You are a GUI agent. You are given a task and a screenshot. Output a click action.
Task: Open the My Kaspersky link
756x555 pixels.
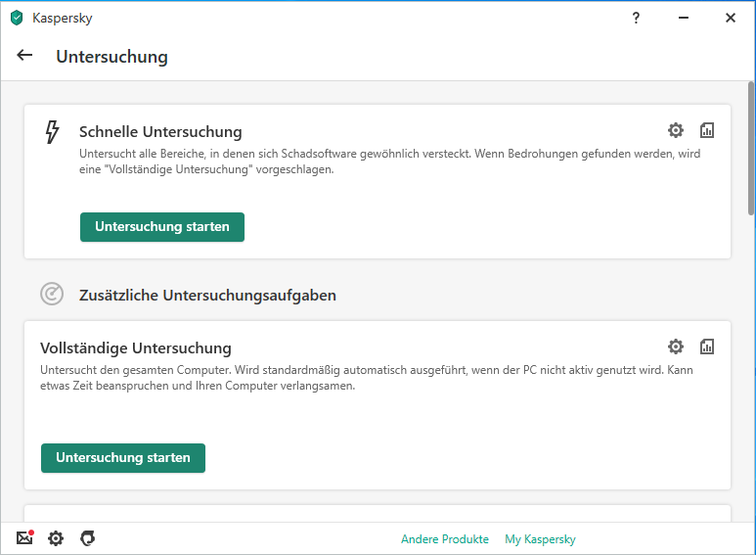pyautogui.click(x=540, y=539)
